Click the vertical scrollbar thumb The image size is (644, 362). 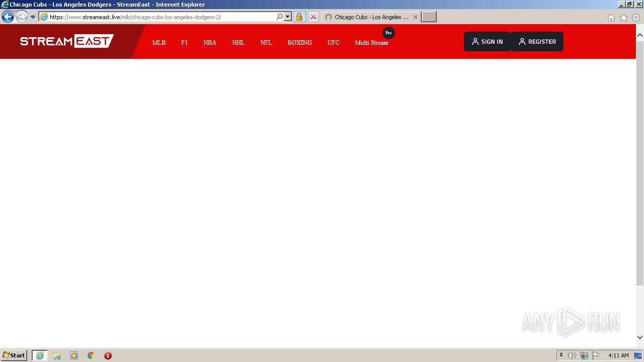[x=640, y=164]
